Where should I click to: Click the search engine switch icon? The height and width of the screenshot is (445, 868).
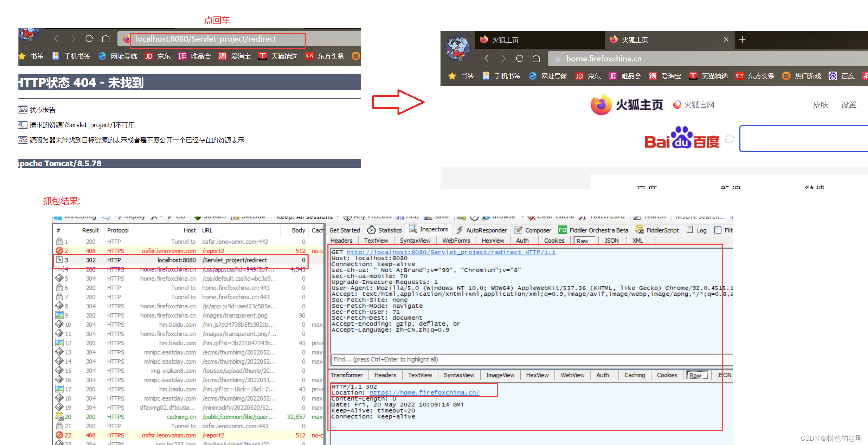pos(730,139)
